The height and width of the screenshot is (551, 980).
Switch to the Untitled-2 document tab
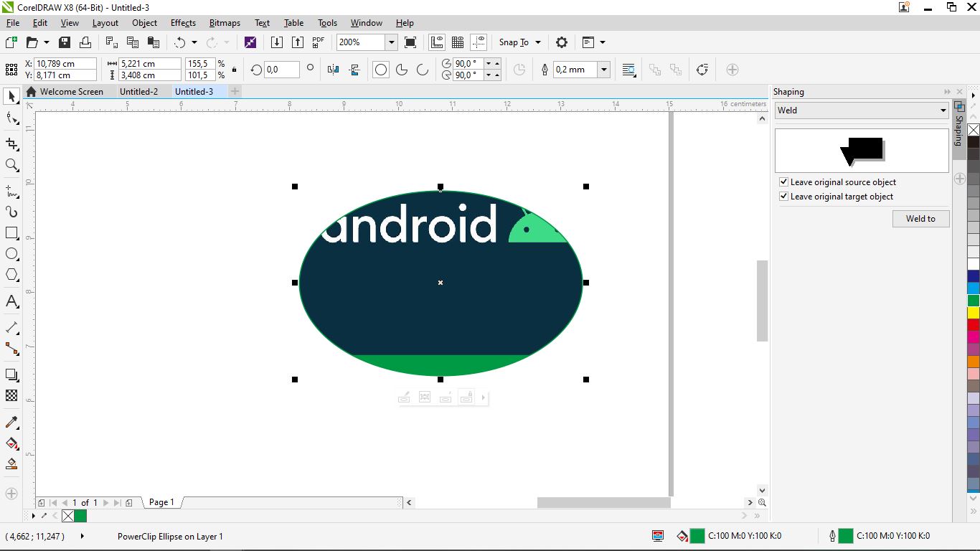(140, 91)
